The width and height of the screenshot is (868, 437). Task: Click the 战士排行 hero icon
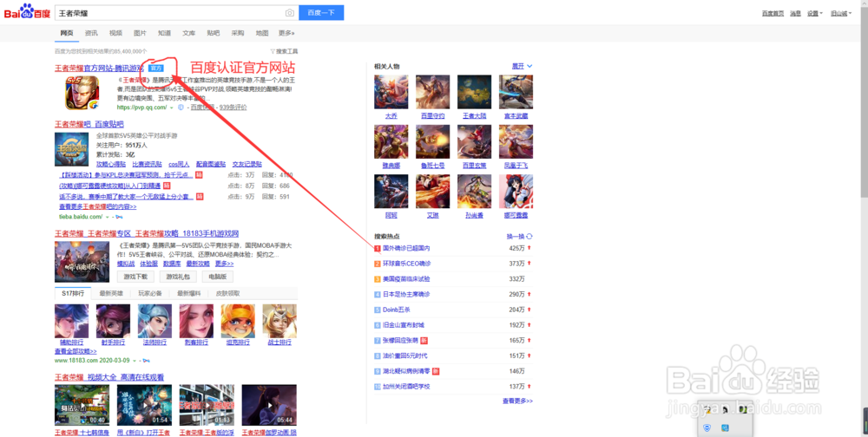[279, 321]
